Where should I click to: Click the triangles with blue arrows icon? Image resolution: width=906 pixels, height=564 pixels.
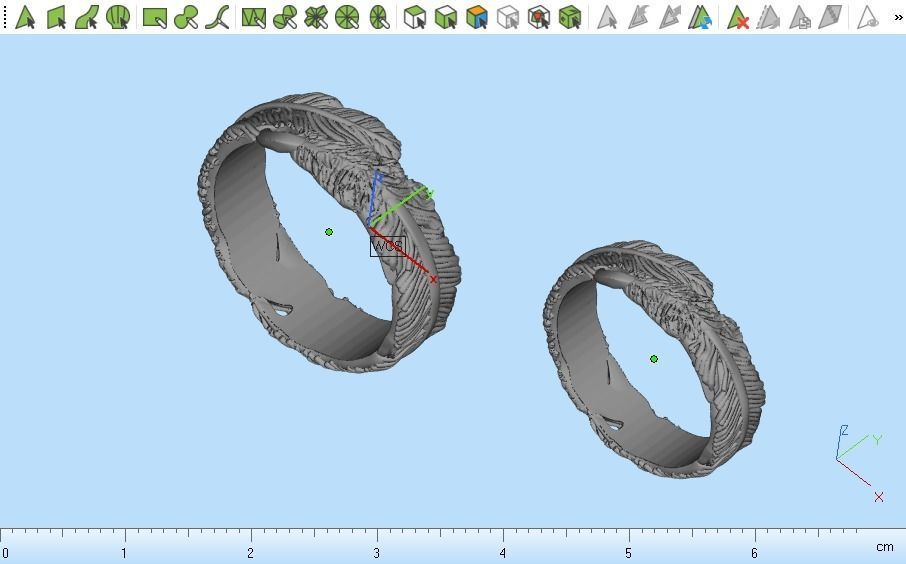[700, 17]
